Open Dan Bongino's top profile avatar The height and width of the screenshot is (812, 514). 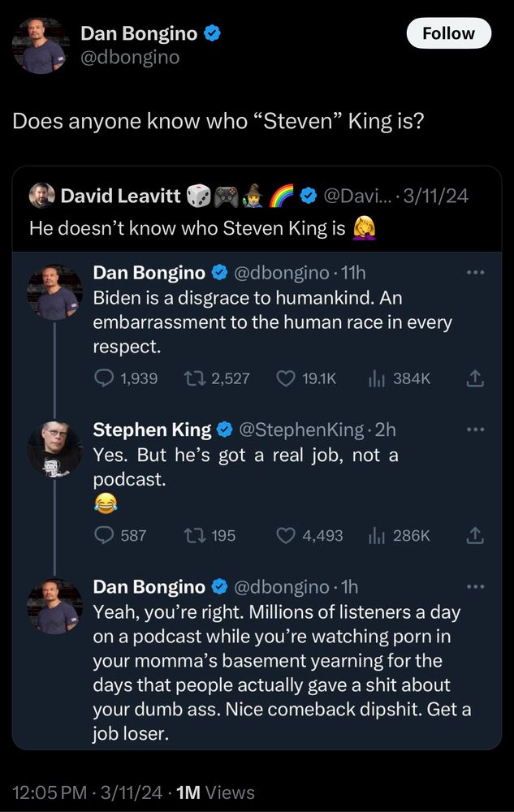41,45
